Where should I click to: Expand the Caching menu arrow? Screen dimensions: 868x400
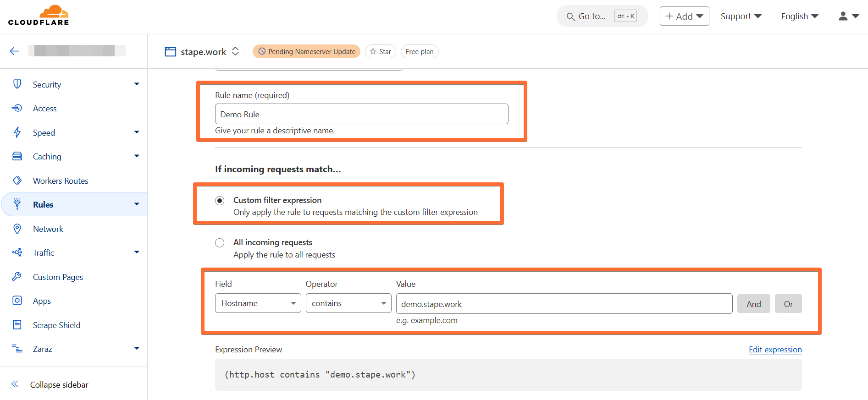pos(137,156)
